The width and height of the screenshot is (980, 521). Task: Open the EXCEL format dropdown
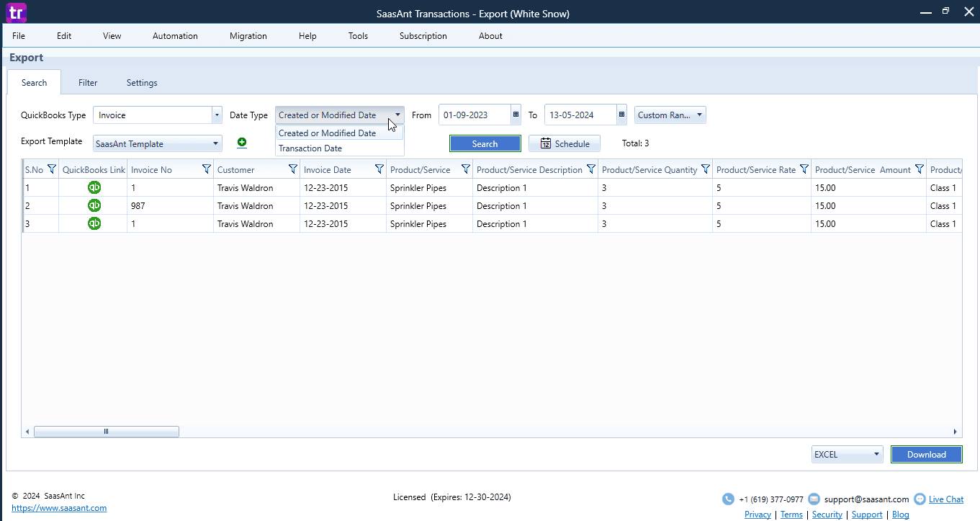(x=848, y=454)
